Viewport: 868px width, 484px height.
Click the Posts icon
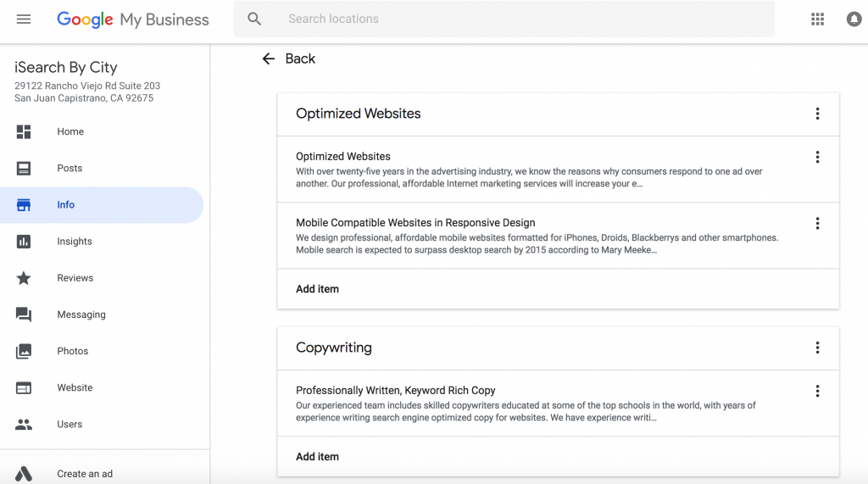[23, 169]
